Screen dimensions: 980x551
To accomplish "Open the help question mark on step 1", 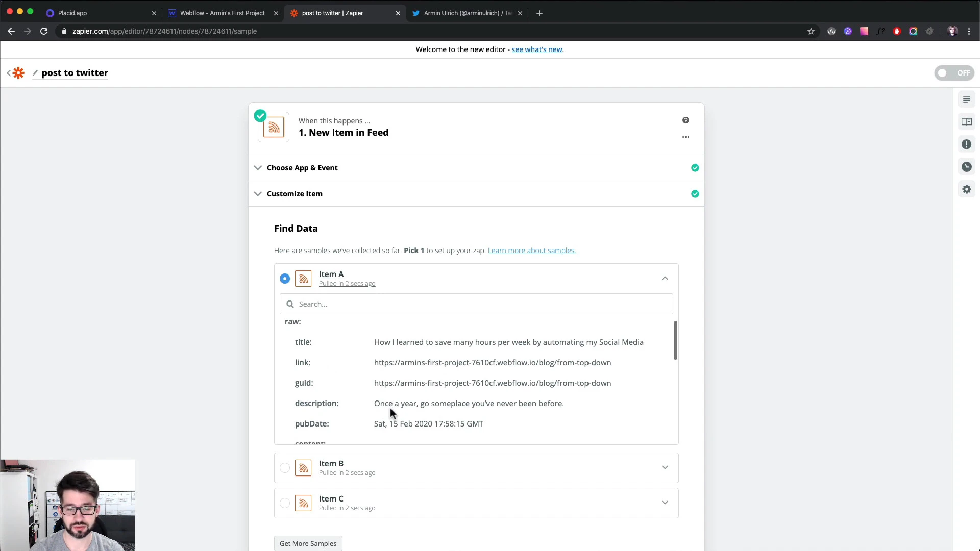I will [x=685, y=120].
